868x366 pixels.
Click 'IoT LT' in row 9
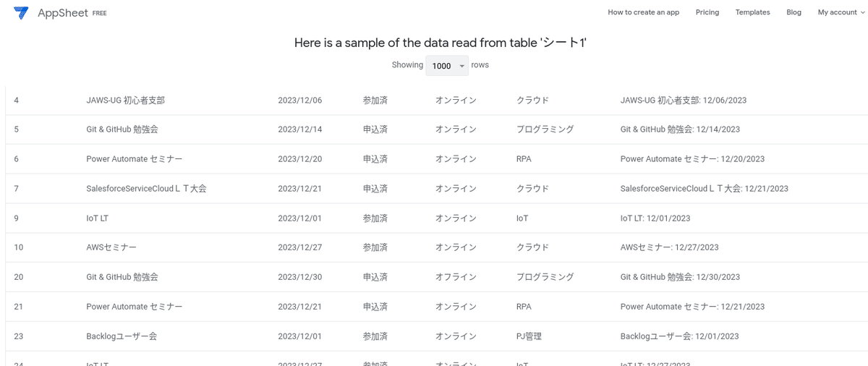[x=97, y=218]
